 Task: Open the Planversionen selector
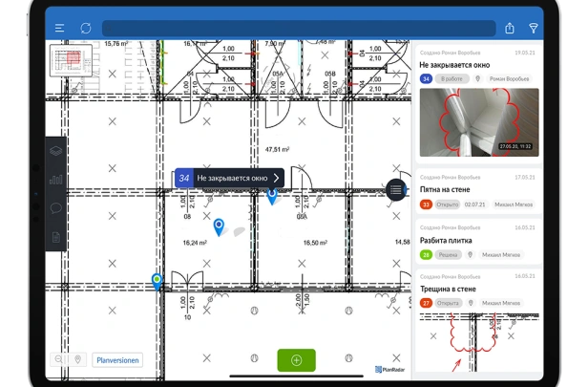(117, 360)
